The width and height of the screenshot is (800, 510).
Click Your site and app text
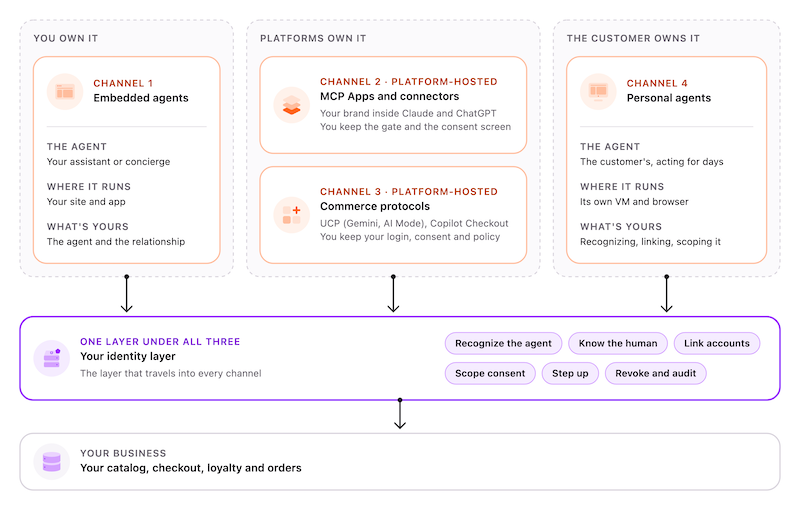pos(86,201)
